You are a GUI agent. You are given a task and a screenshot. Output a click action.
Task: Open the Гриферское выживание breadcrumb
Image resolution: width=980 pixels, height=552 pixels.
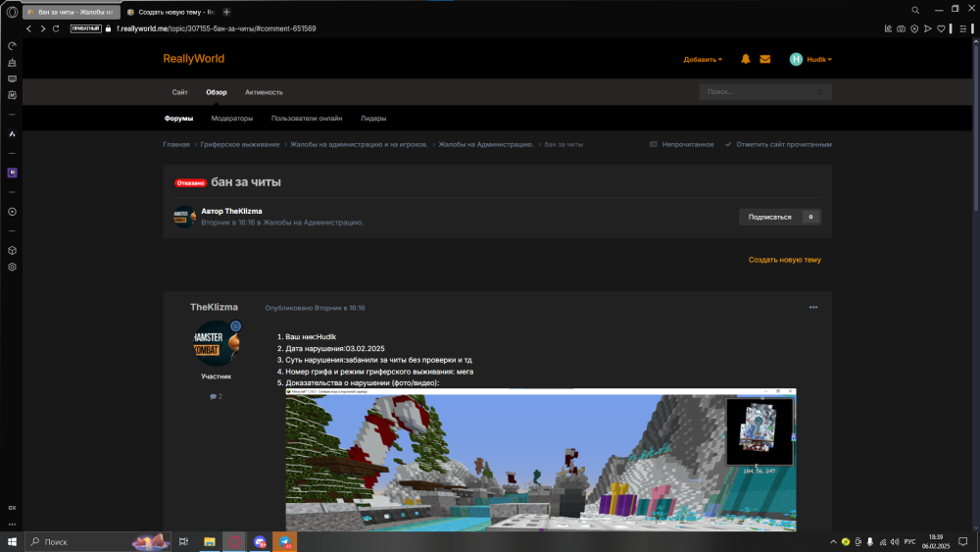point(240,144)
